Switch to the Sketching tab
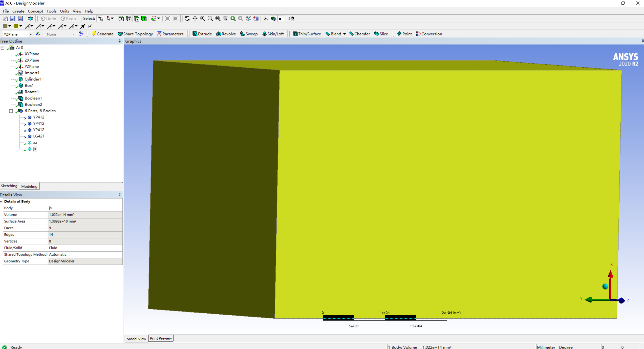 [x=9, y=186]
